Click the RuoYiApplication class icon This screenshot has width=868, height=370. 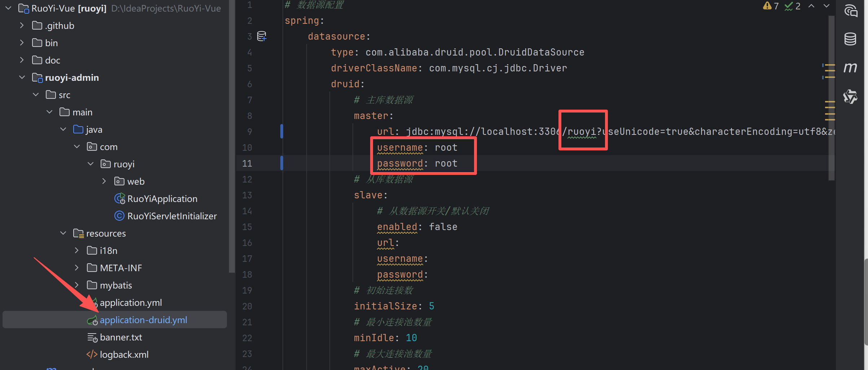pos(119,199)
